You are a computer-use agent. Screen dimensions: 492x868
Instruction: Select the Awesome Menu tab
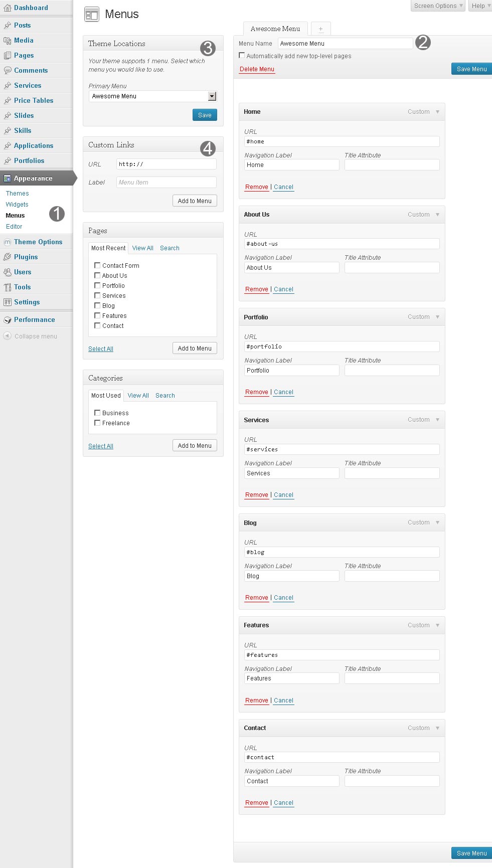coord(275,29)
